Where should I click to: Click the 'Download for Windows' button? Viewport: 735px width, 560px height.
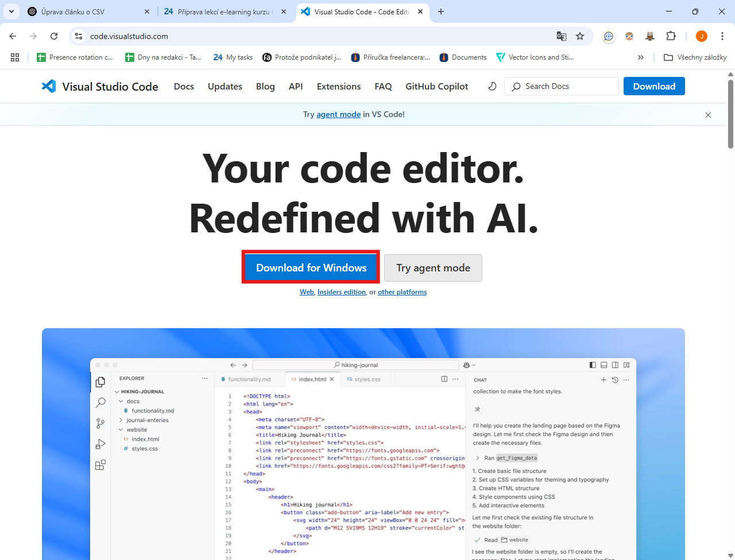[x=311, y=268]
